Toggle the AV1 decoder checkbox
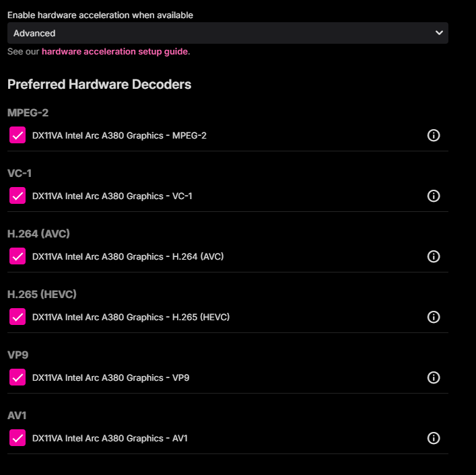476x475 pixels. [18, 438]
